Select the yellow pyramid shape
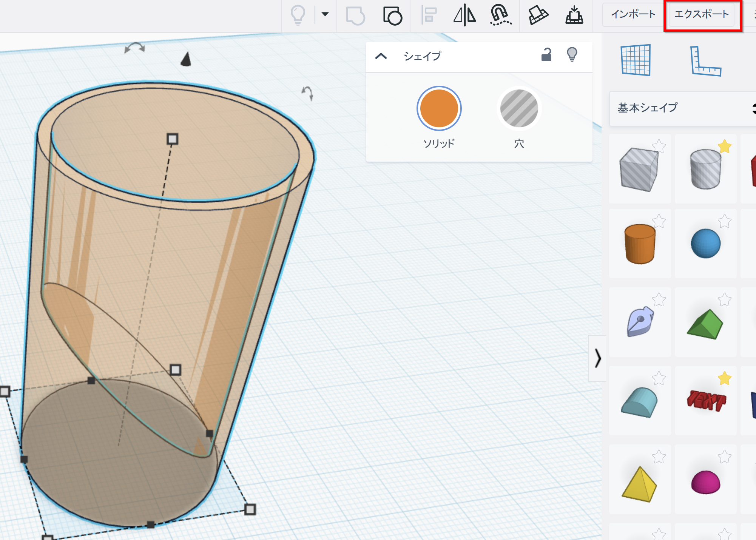Viewport: 756px width, 540px height. (x=639, y=484)
